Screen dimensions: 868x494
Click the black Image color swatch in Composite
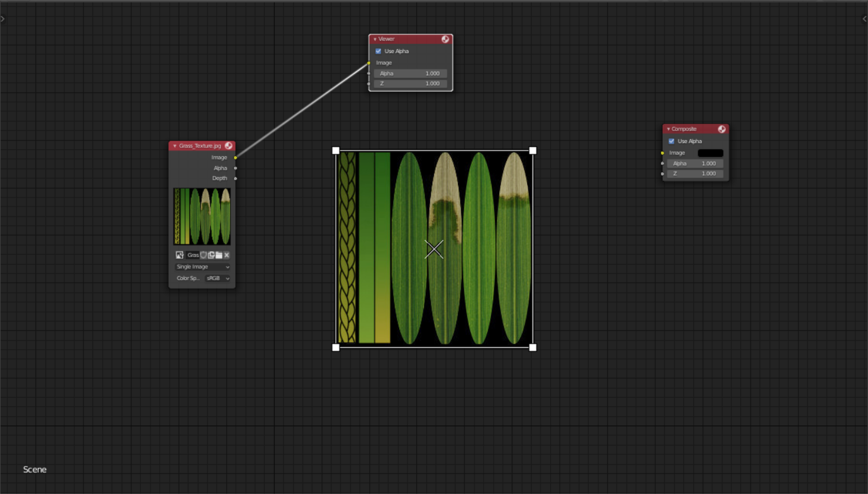click(710, 153)
